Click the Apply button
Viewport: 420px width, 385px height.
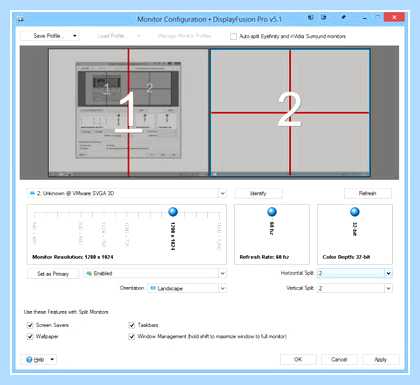pyautogui.click(x=381, y=359)
